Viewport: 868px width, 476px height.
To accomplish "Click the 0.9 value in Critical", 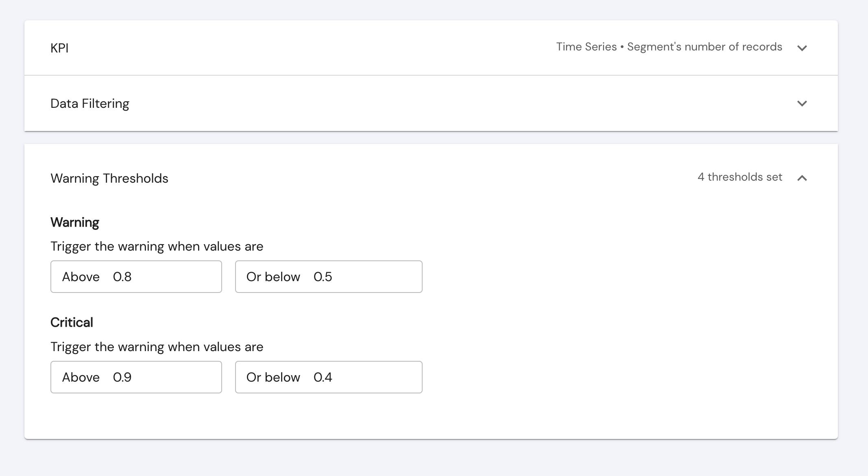I will pos(122,377).
